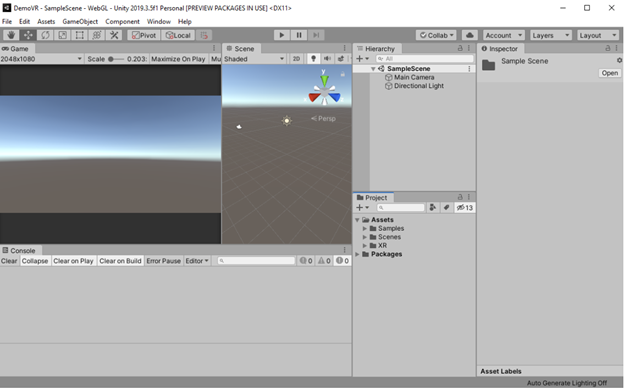Open the Console Editor dropdown
This screenshot has width=624, height=389.
(x=197, y=261)
